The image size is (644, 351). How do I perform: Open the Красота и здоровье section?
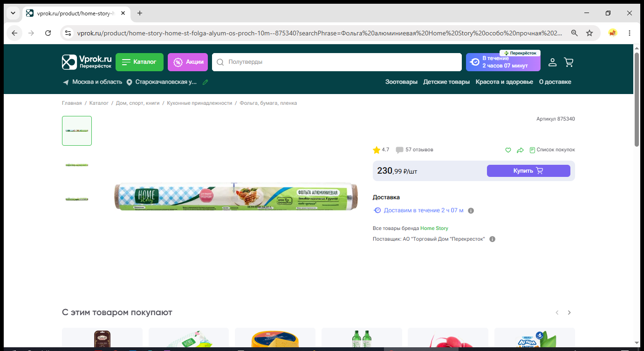pyautogui.click(x=504, y=82)
